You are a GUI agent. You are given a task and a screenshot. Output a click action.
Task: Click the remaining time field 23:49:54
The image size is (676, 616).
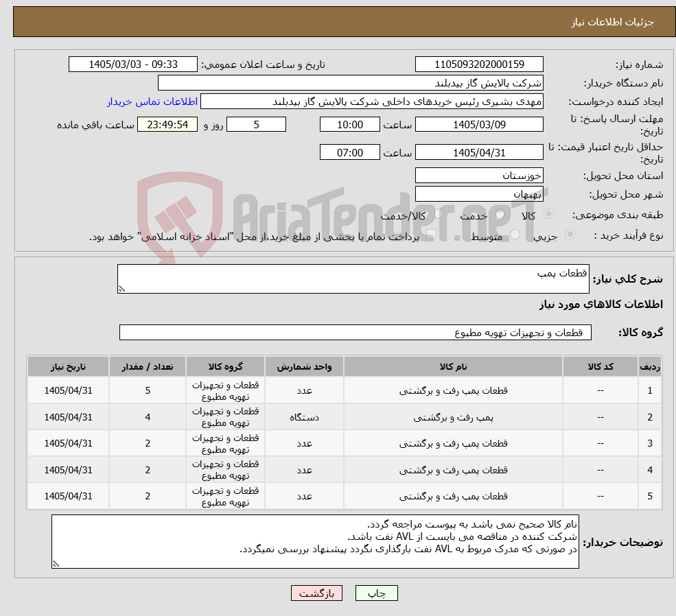pos(167,124)
